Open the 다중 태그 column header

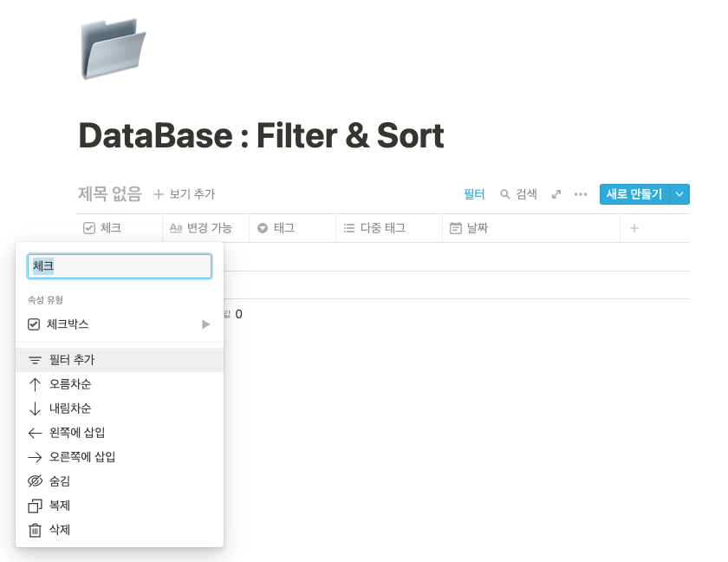click(389, 228)
